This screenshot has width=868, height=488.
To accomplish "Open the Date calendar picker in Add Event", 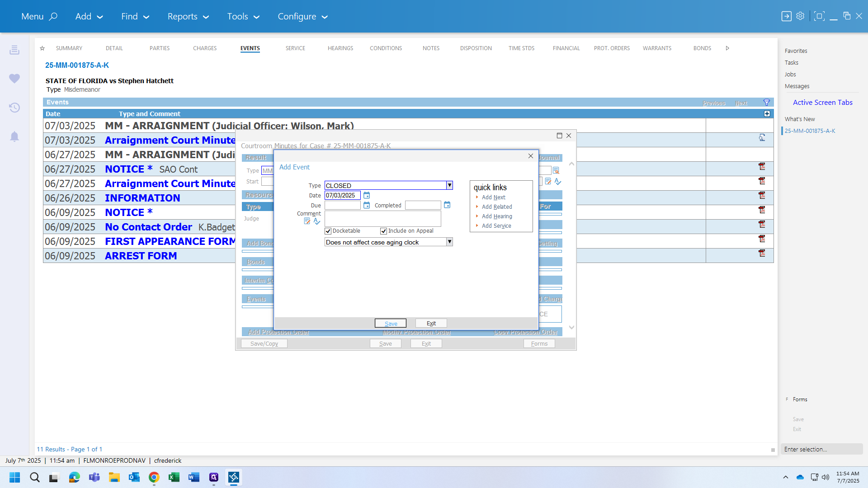I will pos(367,195).
